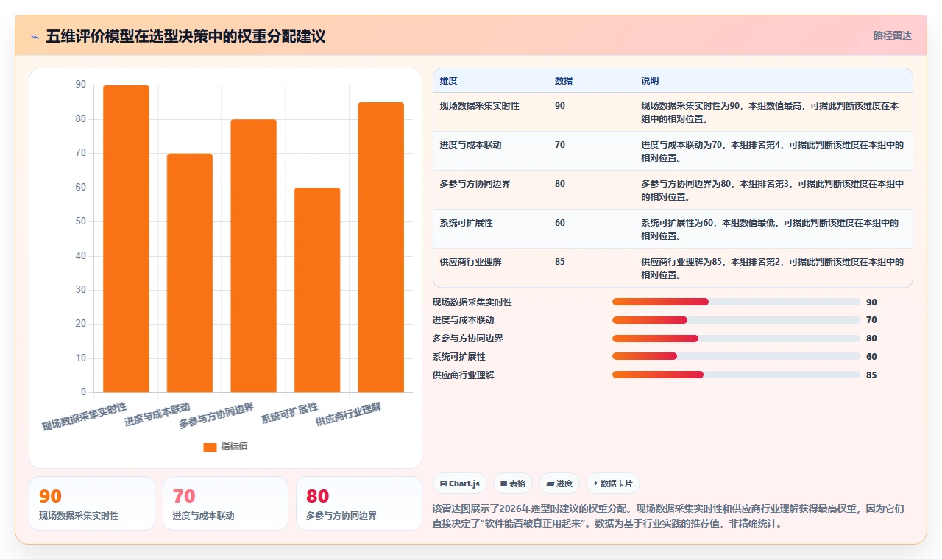Click the summary paragraph beginning 该雷达图展示了
The image size is (942, 560).
pyautogui.click(x=668, y=517)
